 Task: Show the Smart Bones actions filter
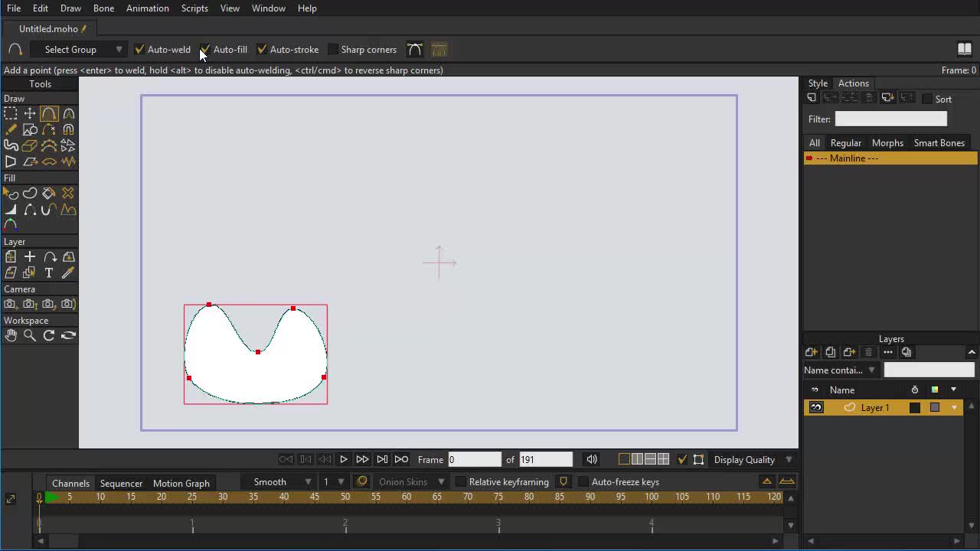939,143
